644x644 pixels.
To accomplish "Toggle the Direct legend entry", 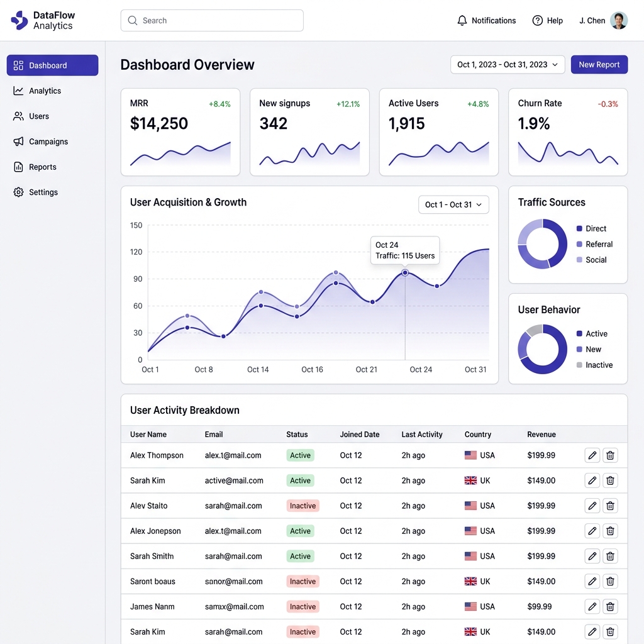I will tap(591, 228).
